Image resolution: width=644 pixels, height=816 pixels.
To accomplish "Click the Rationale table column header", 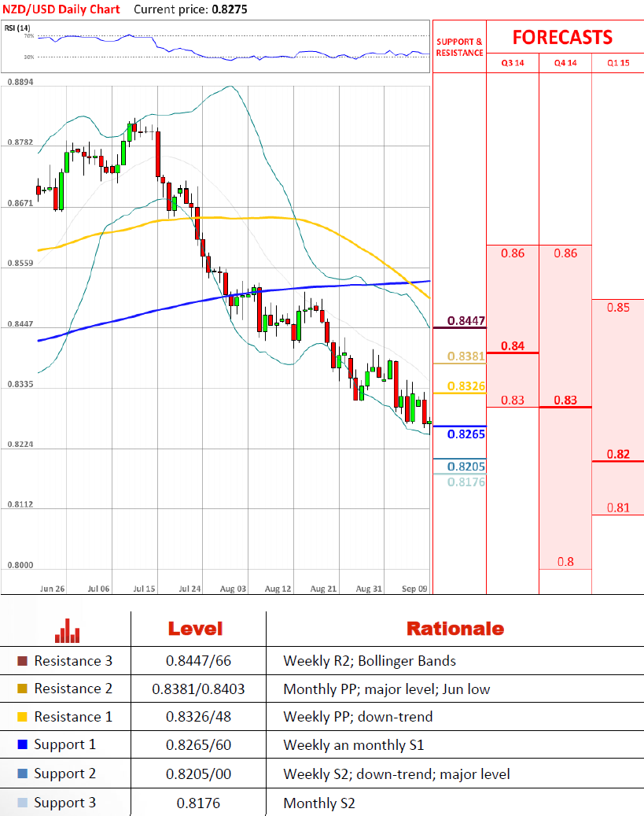I will click(x=455, y=629).
